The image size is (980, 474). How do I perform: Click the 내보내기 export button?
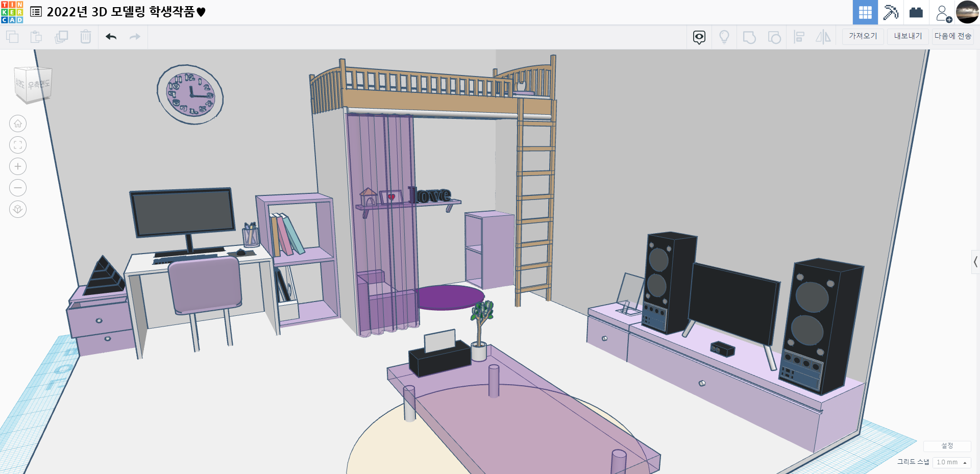(x=908, y=36)
